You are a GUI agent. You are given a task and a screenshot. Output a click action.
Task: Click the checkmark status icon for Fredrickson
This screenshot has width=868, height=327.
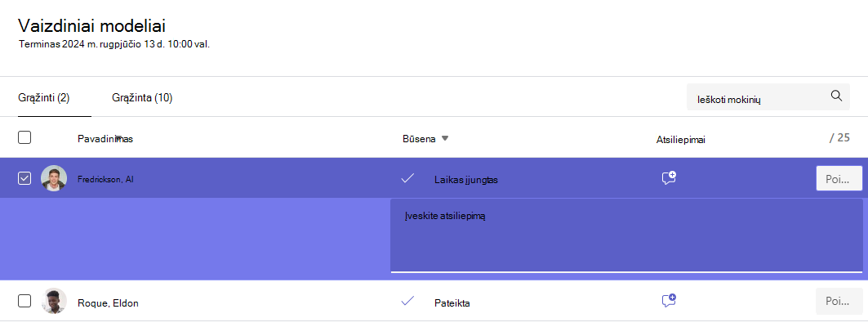point(407,178)
